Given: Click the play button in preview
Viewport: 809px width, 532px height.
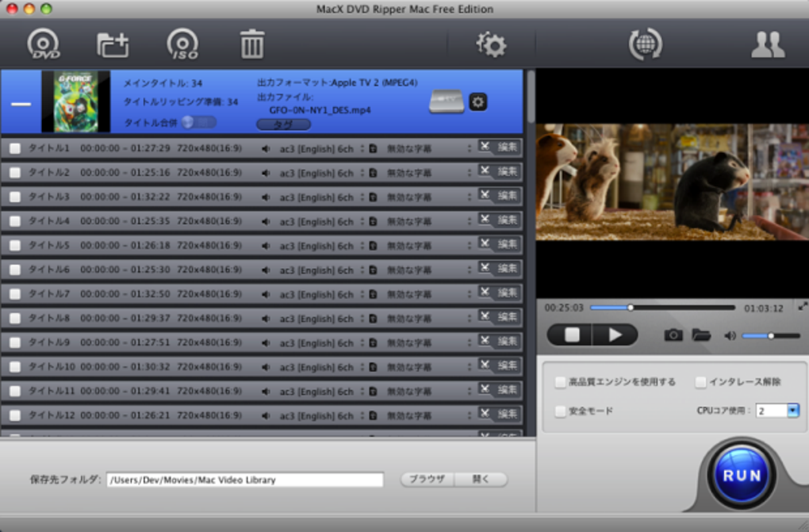Looking at the screenshot, I should (615, 335).
